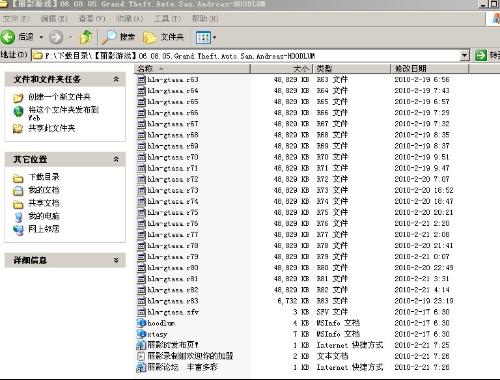Open 下载目录 in Other Places
Image resolution: width=500 pixels, height=380 pixels.
pyautogui.click(x=44, y=177)
